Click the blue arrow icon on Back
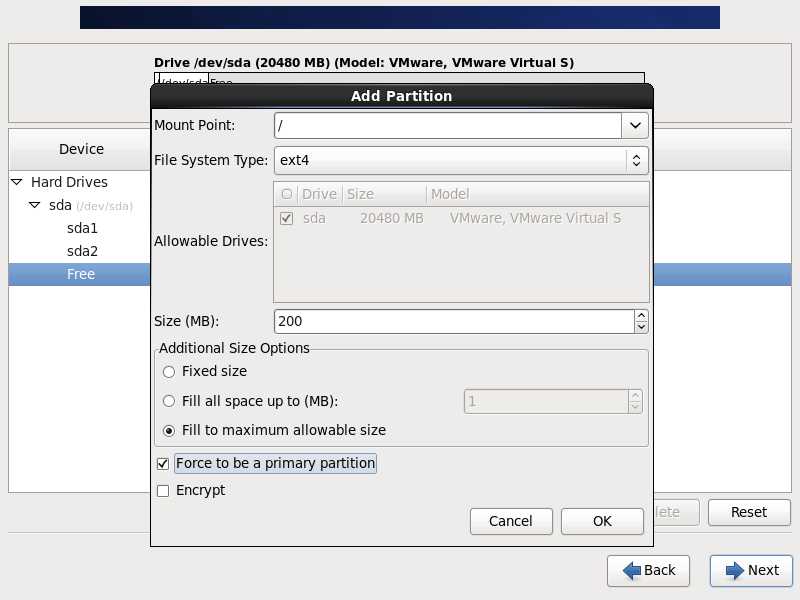Viewport: 800px width, 600px height. (x=632, y=570)
